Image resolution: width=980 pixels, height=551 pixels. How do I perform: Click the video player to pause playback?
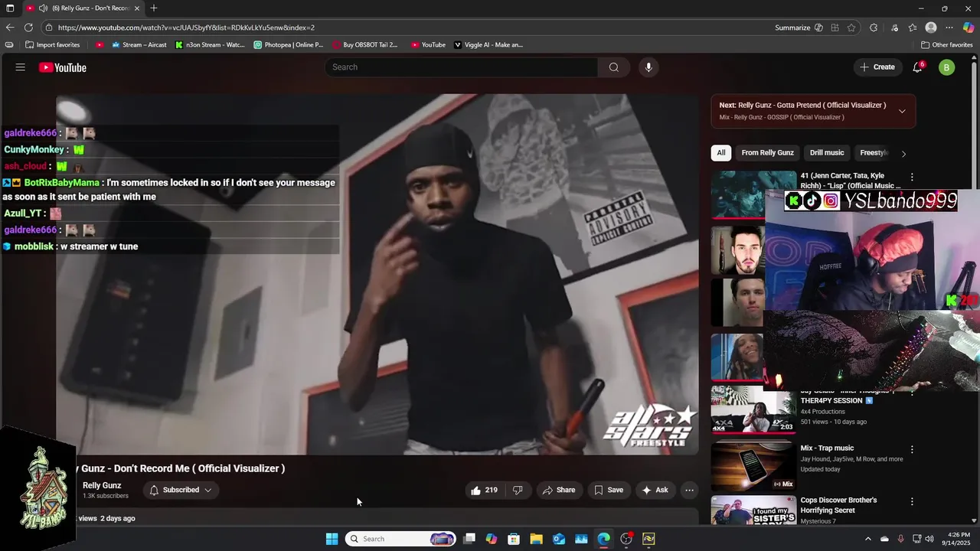pyautogui.click(x=377, y=274)
